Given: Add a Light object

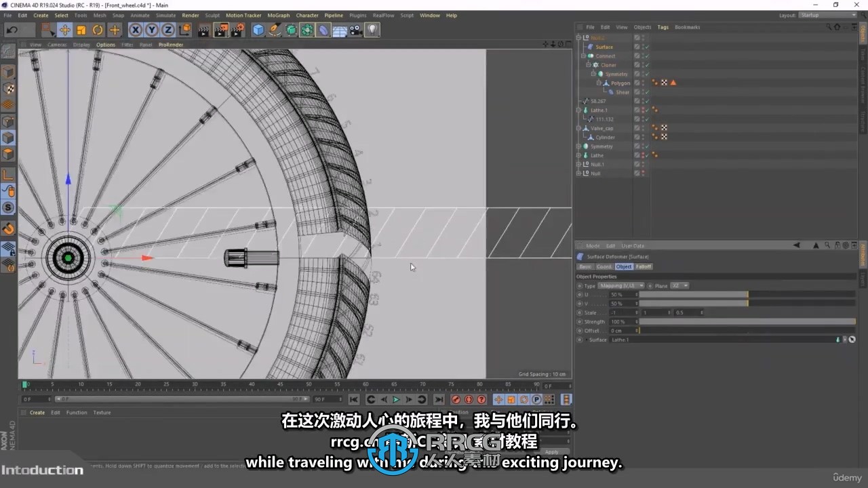Looking at the screenshot, I should point(372,30).
